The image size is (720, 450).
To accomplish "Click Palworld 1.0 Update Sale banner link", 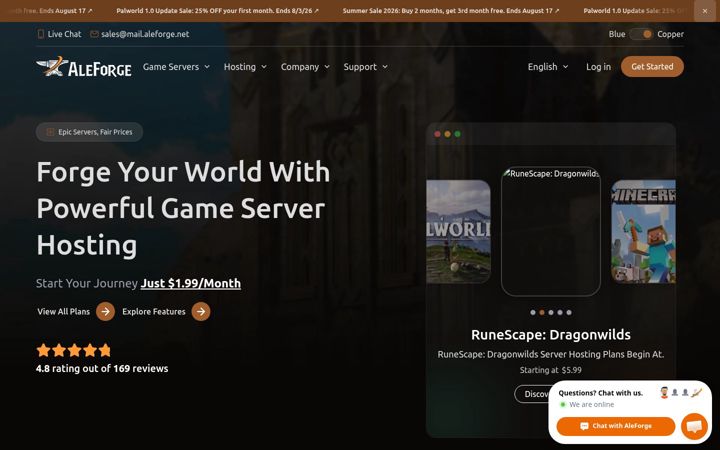I will pyautogui.click(x=217, y=11).
